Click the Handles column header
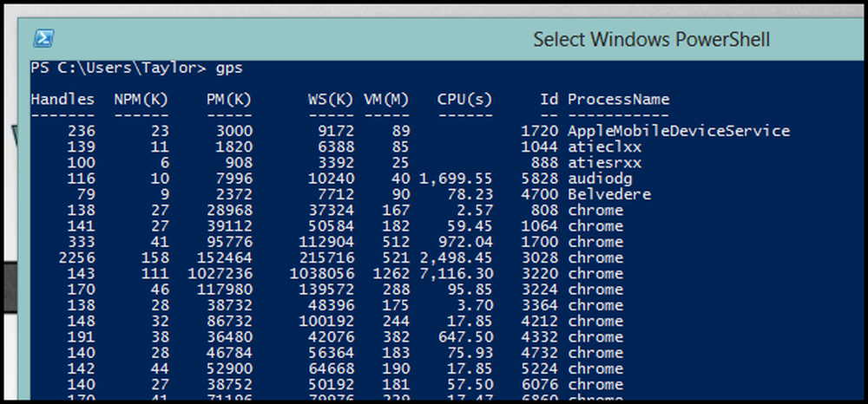Screen dimensions: 868x404 click(x=62, y=100)
